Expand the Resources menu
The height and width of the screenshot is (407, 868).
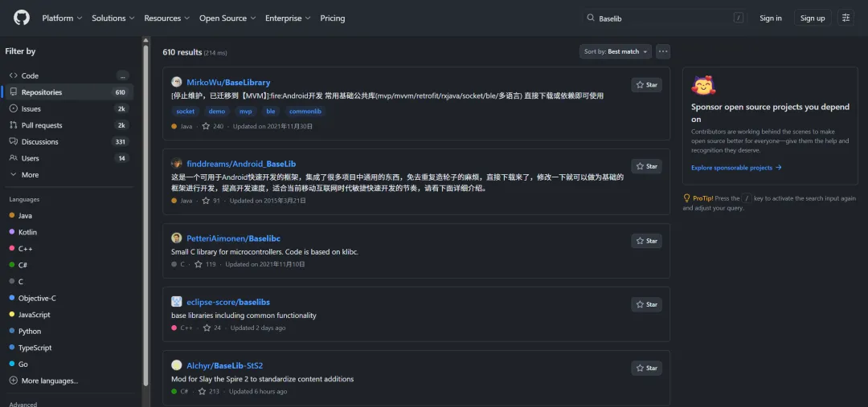[167, 18]
